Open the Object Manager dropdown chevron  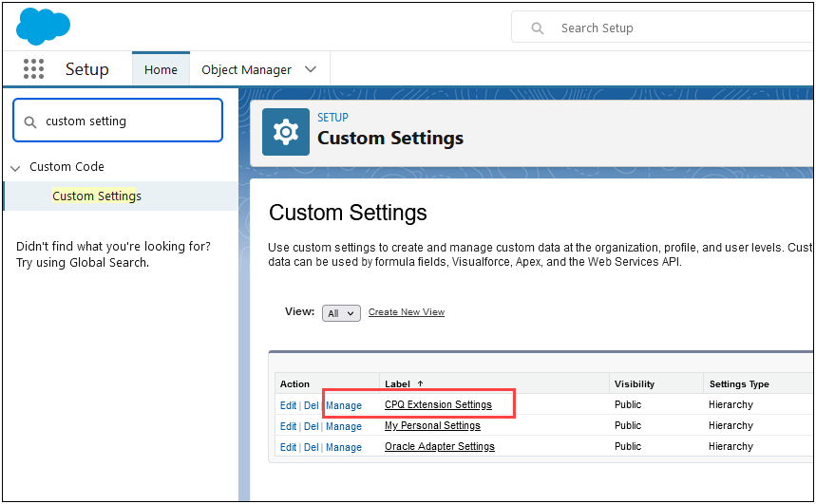[311, 69]
